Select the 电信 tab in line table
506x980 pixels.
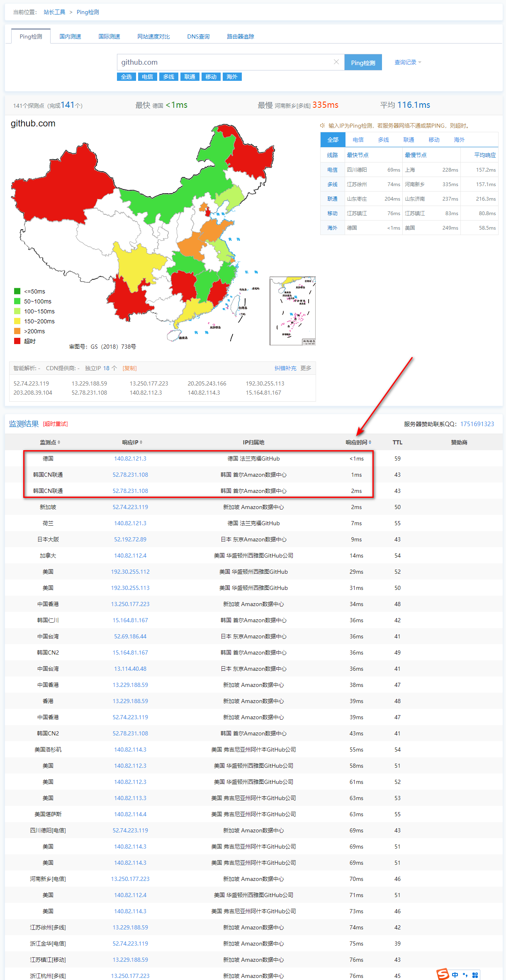(x=358, y=140)
